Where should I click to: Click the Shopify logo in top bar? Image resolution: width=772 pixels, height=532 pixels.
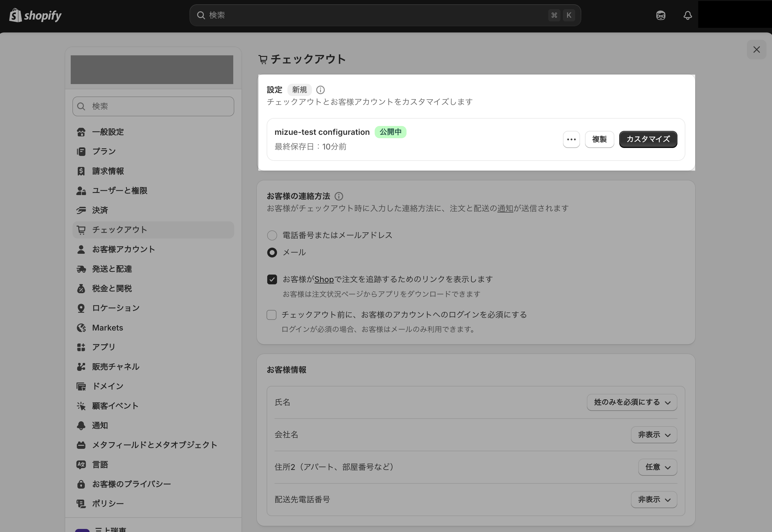click(x=36, y=15)
